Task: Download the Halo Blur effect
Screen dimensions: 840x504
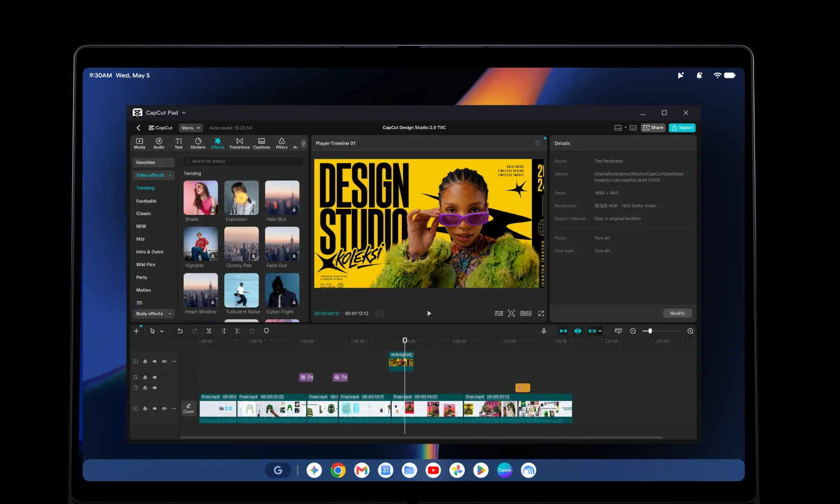Action: [294, 209]
